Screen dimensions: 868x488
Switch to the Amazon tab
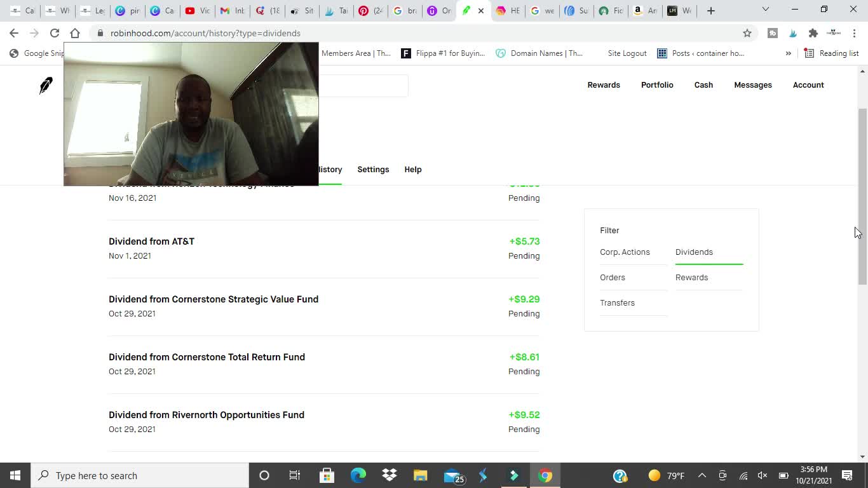[x=645, y=11]
